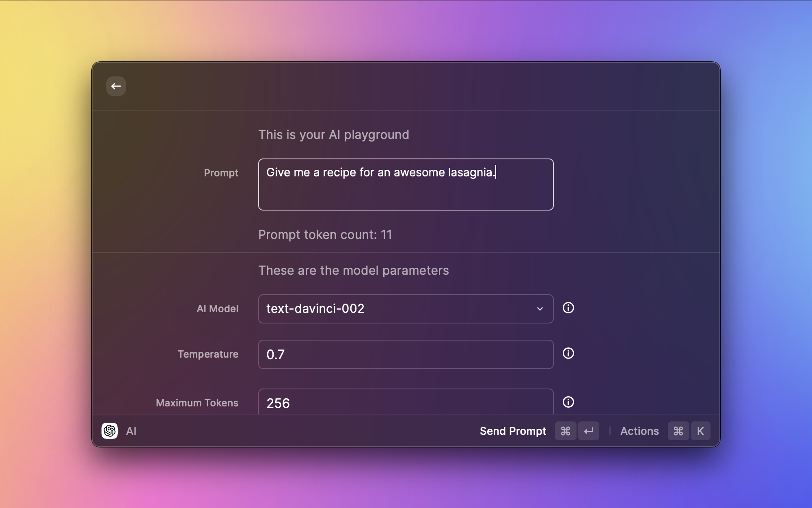
Task: Click the Prompt token count text
Action: point(325,234)
